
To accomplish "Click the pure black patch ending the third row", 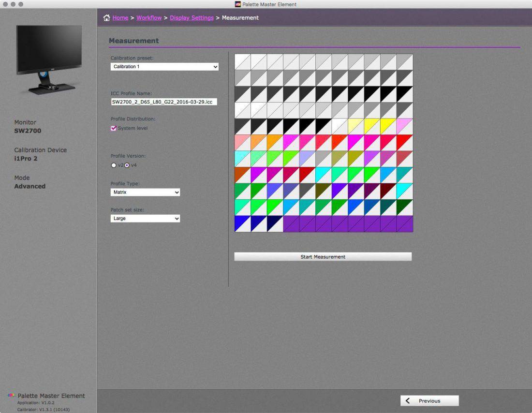I will (405, 94).
